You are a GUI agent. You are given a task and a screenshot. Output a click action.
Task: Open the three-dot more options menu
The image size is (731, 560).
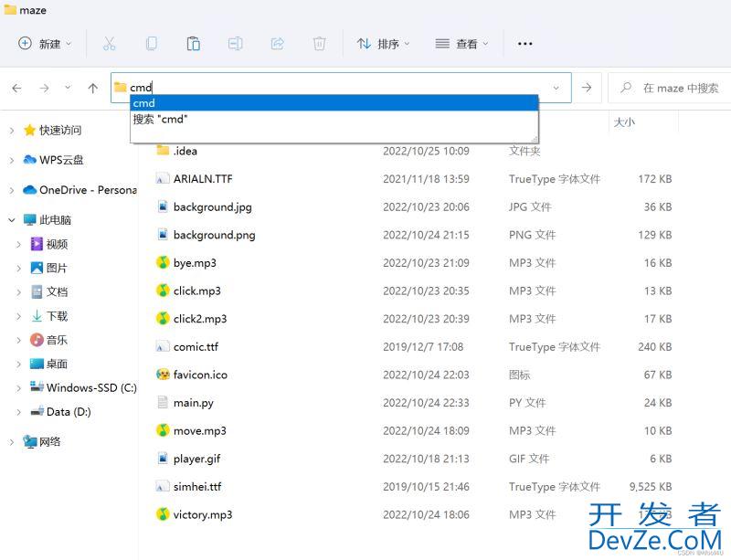tap(524, 44)
